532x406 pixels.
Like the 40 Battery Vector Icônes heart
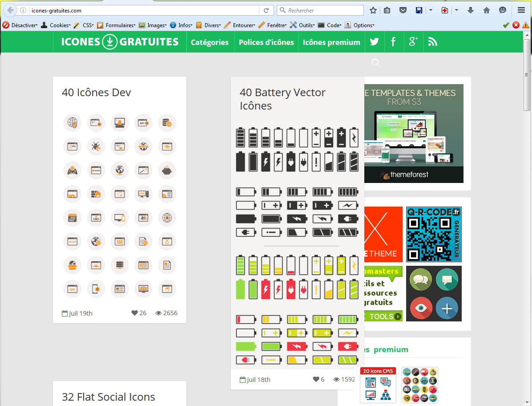pos(316,379)
